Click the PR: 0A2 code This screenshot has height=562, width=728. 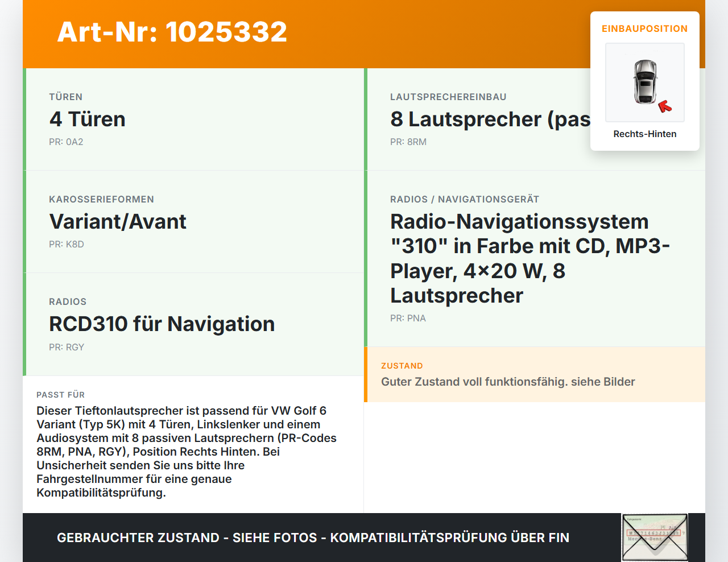(66, 142)
